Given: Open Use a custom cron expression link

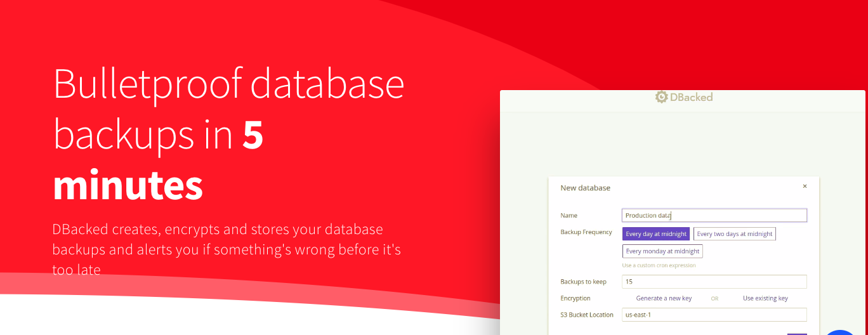Looking at the screenshot, I should tap(659, 265).
